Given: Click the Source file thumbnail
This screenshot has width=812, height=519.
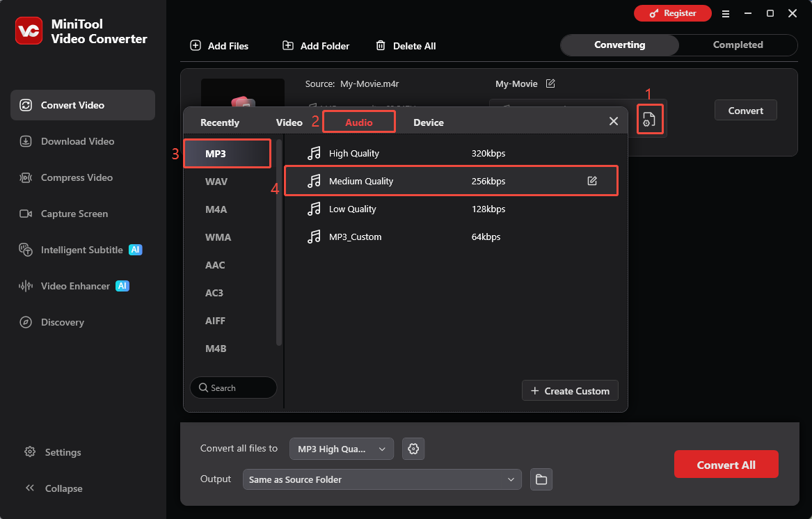Looking at the screenshot, I should tap(242, 93).
